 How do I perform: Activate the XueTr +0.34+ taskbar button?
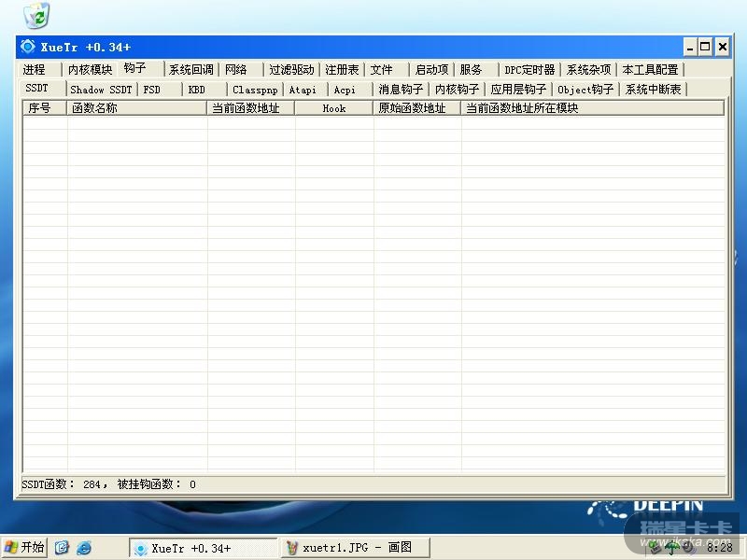(203, 548)
